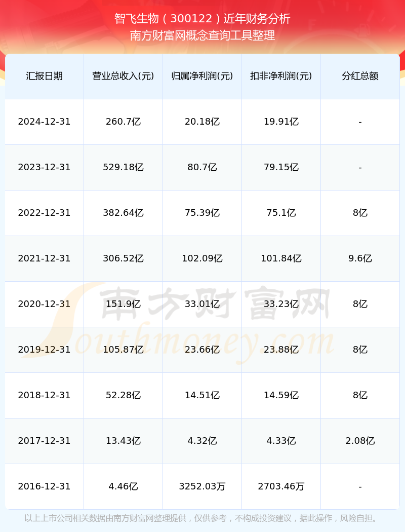Click revenue value 4.46亿
This screenshot has width=405, height=532.
[x=124, y=486]
